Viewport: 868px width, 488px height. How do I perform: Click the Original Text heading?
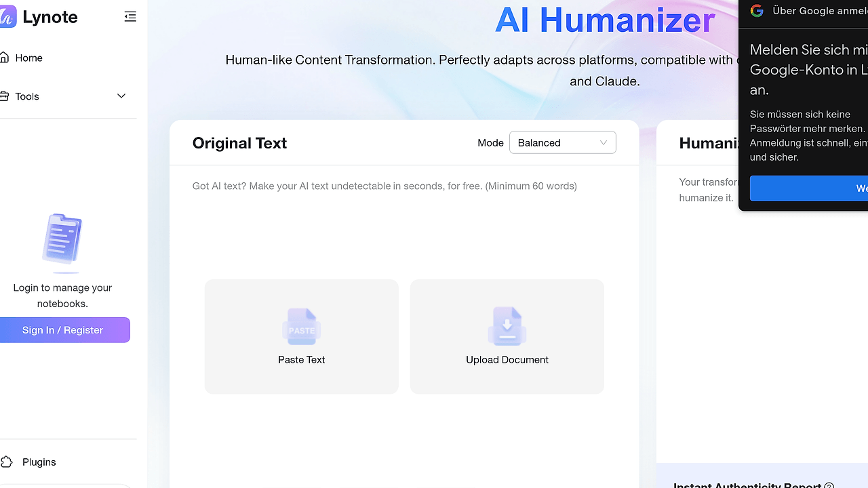click(x=239, y=143)
